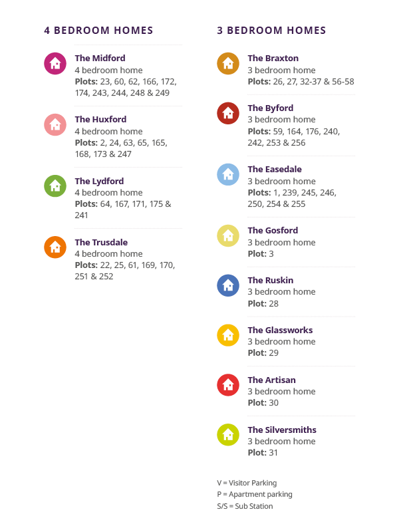Image resolution: width=399 pixels, height=532 pixels.
Task: Select the red Artisan house icon
Action: [228, 385]
